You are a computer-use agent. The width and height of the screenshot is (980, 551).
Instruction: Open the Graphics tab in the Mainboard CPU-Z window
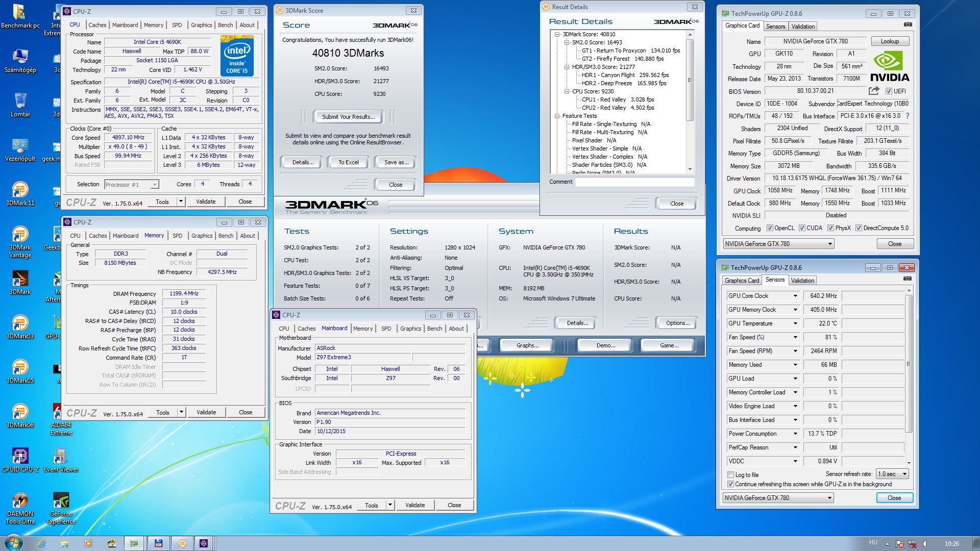click(x=410, y=329)
